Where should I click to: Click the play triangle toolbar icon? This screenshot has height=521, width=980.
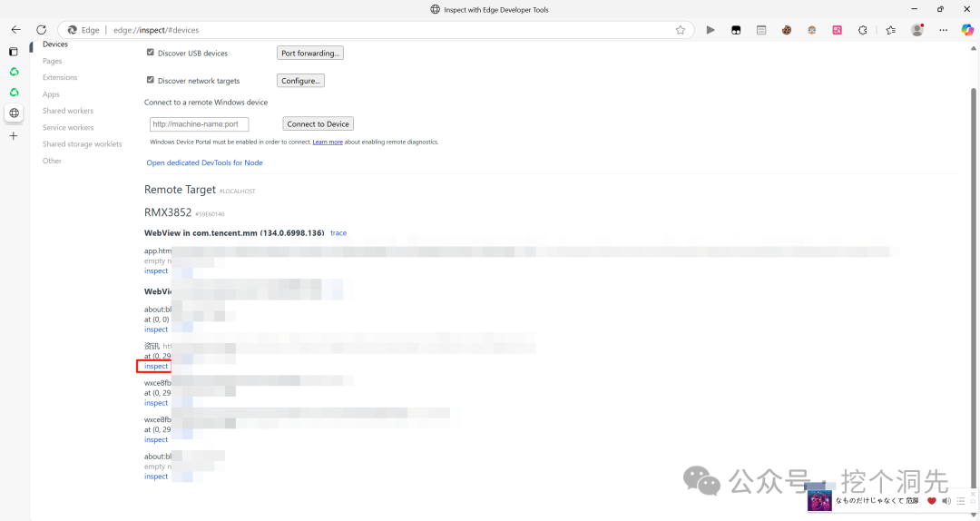tap(710, 30)
